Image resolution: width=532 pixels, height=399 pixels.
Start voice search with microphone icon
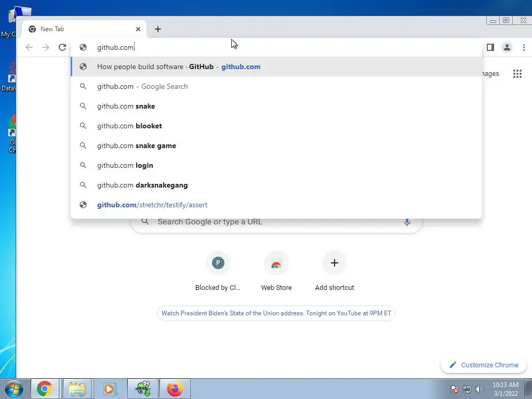tap(407, 222)
